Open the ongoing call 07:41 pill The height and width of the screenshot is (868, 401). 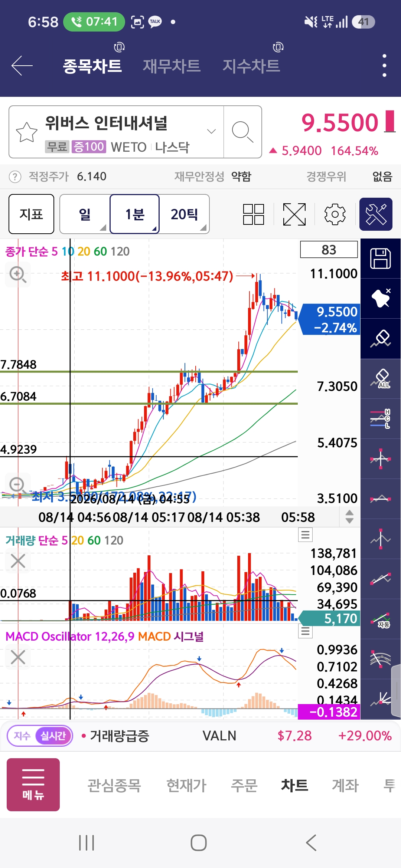point(94,22)
